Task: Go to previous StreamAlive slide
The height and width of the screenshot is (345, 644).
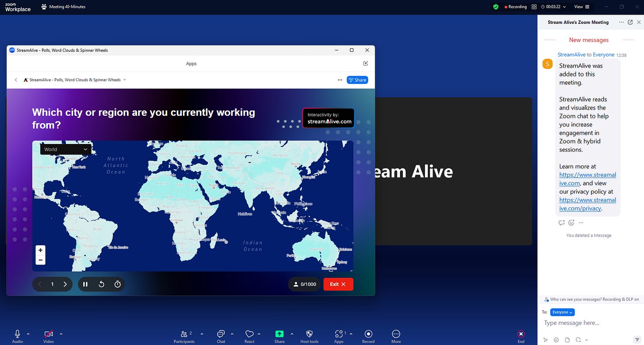Action: (40, 284)
